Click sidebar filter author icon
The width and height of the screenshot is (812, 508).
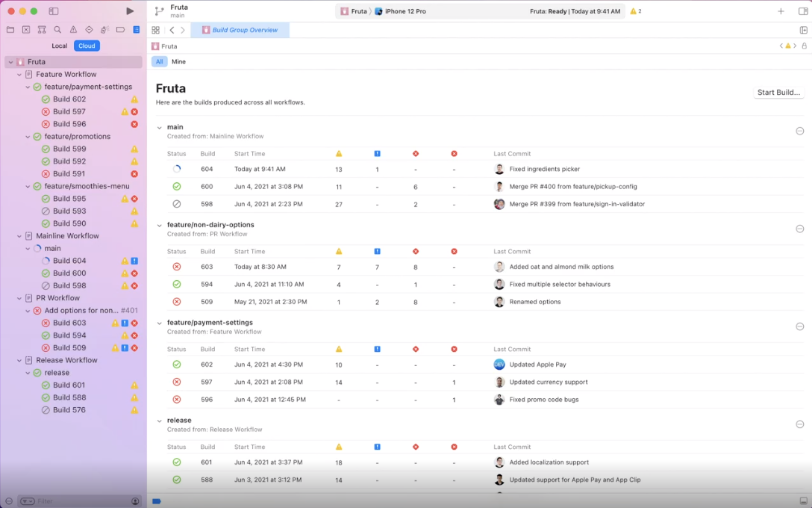(x=135, y=501)
